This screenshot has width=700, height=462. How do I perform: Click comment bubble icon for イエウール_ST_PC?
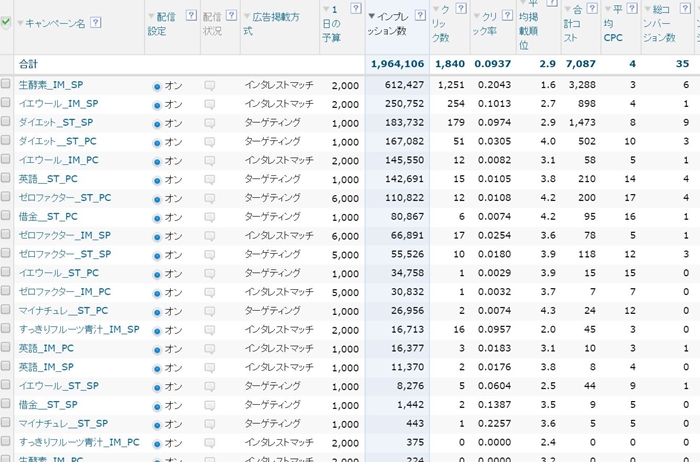(209, 274)
